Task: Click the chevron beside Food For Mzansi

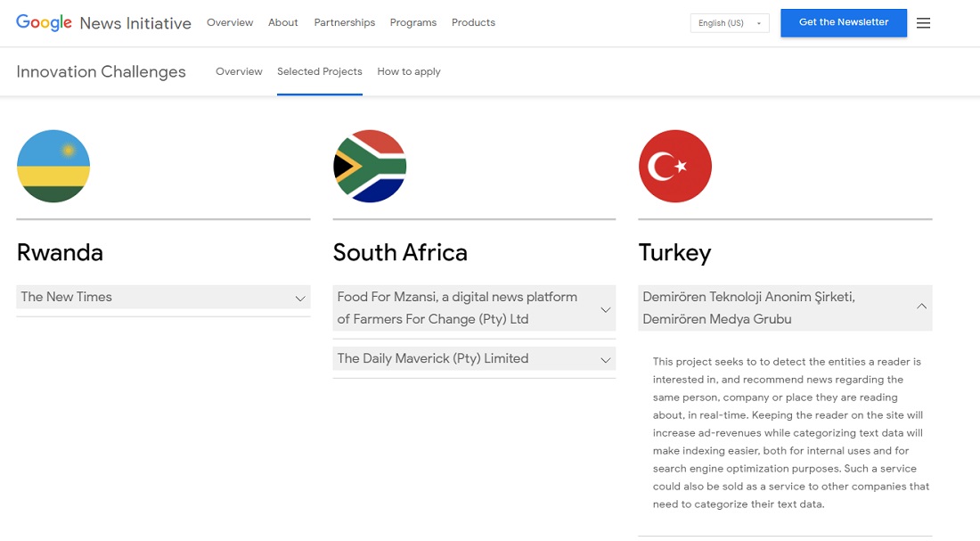Action: click(605, 309)
